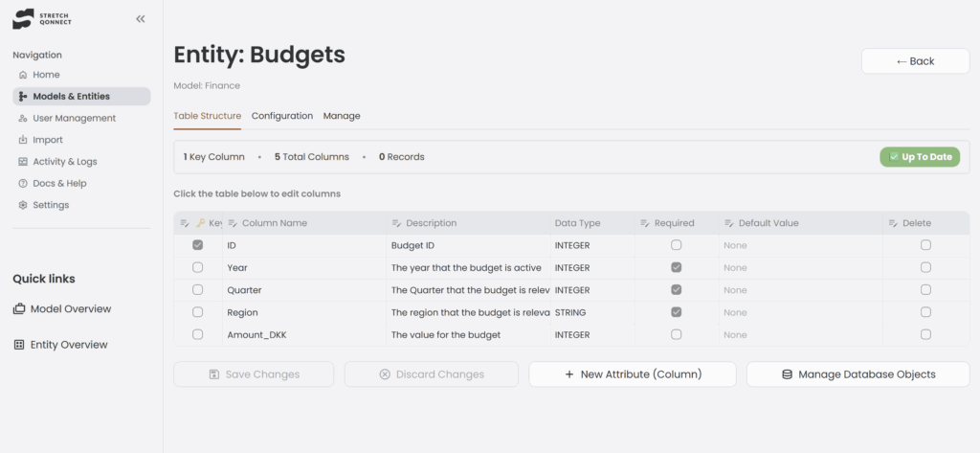Open Home from navigation
Viewport: 980px width, 453px height.
46,75
